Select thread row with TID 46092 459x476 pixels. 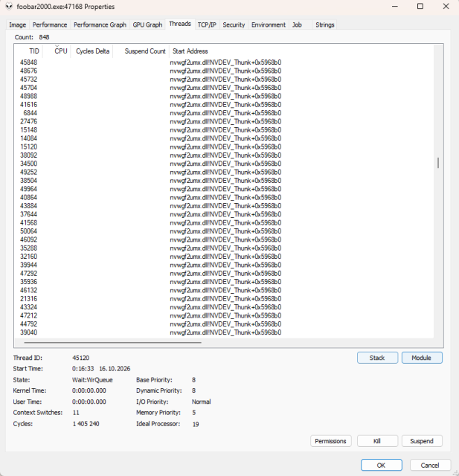point(224,239)
